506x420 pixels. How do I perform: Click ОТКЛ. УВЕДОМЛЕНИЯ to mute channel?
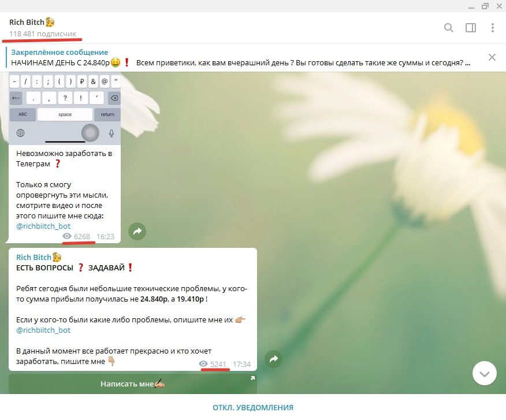pos(253,407)
